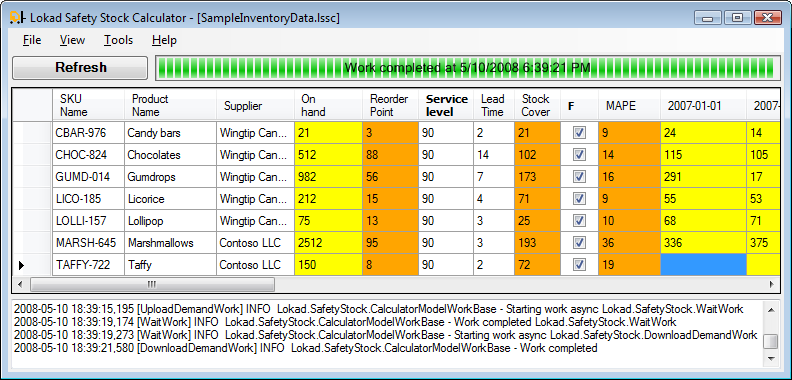
Task: Open the File menu
Action: click(32, 40)
